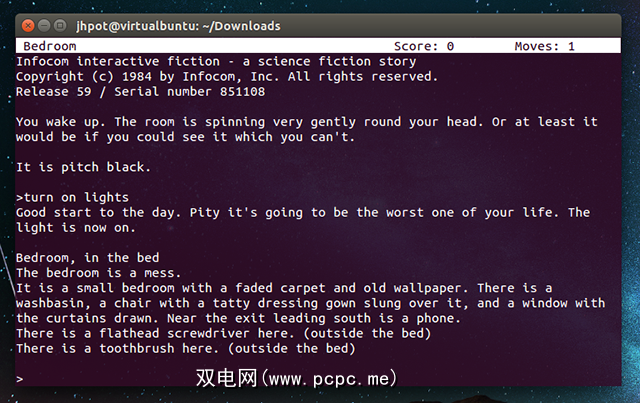640x403 pixels.
Task: Click the Bedroom location in status bar
Action: pyautogui.click(x=50, y=46)
